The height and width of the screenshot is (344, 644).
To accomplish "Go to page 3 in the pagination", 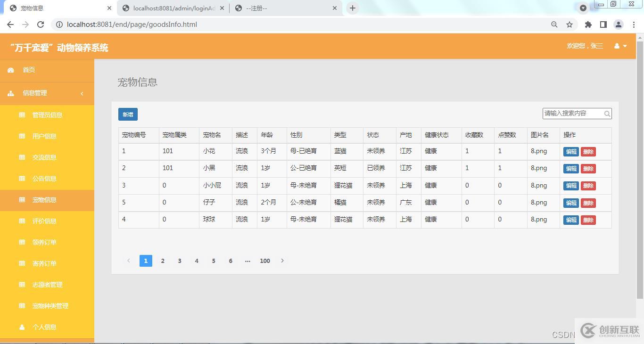I will [180, 261].
